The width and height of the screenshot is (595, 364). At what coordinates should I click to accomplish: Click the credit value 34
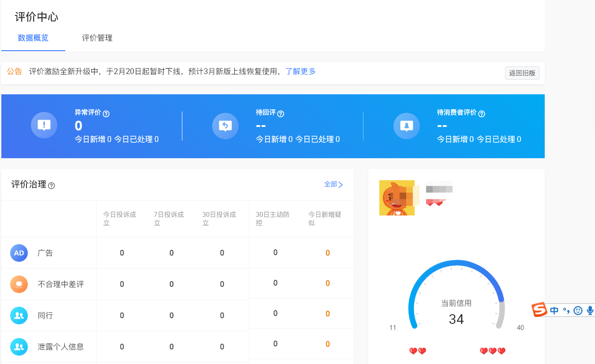[457, 319]
